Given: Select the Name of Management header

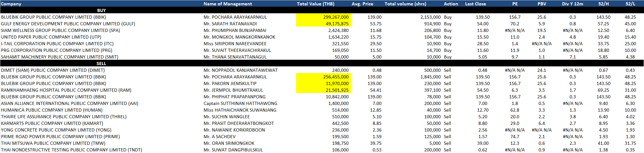Looking at the screenshot, I should 228,4.
